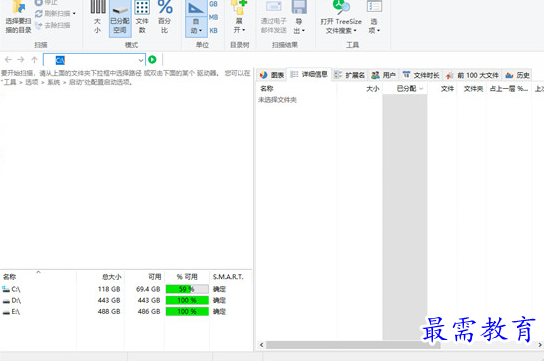
Task: Open the refresh scan dropdown arrow
Action: coord(74,14)
